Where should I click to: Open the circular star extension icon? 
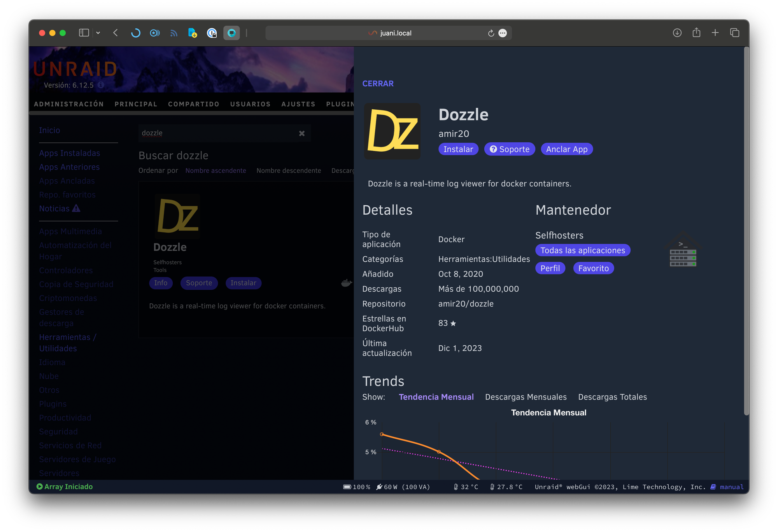click(154, 33)
